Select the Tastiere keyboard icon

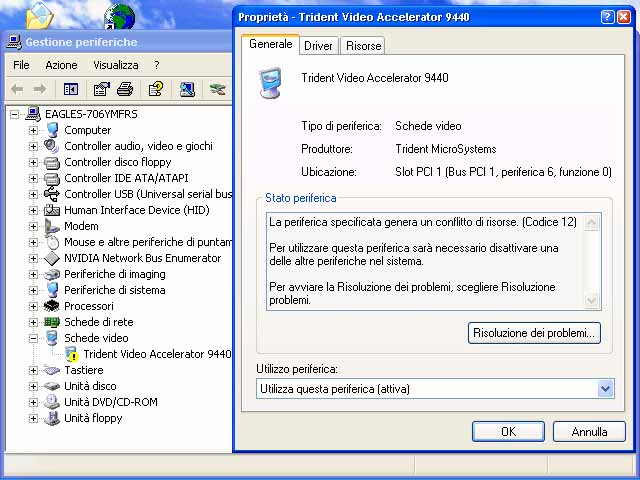point(52,370)
